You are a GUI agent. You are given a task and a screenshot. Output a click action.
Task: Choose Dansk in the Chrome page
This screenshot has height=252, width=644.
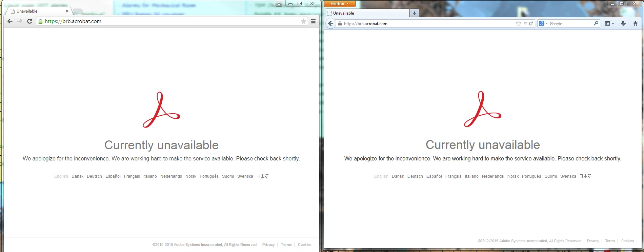point(77,176)
